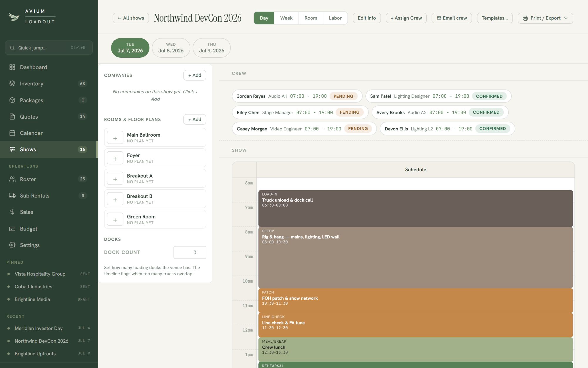Select the Wed Jul 8, 2026 date

click(171, 48)
